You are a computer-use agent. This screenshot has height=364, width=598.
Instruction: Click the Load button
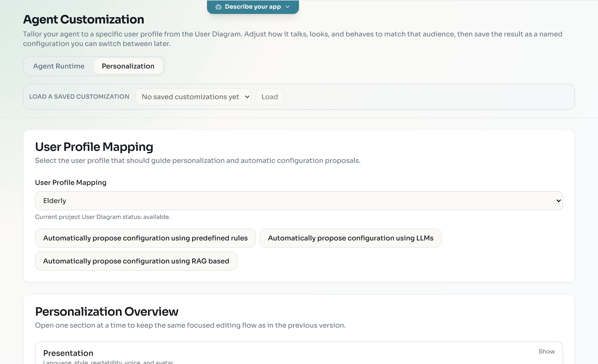tap(270, 97)
